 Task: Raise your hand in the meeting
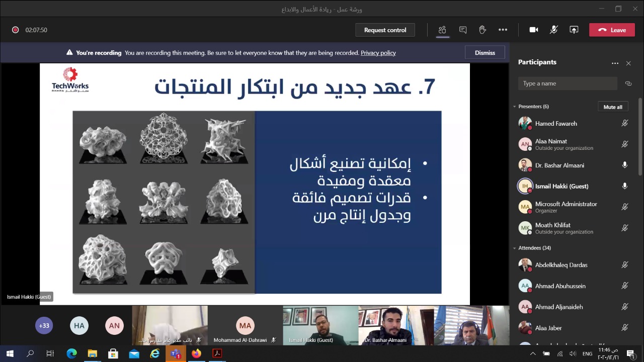(482, 30)
